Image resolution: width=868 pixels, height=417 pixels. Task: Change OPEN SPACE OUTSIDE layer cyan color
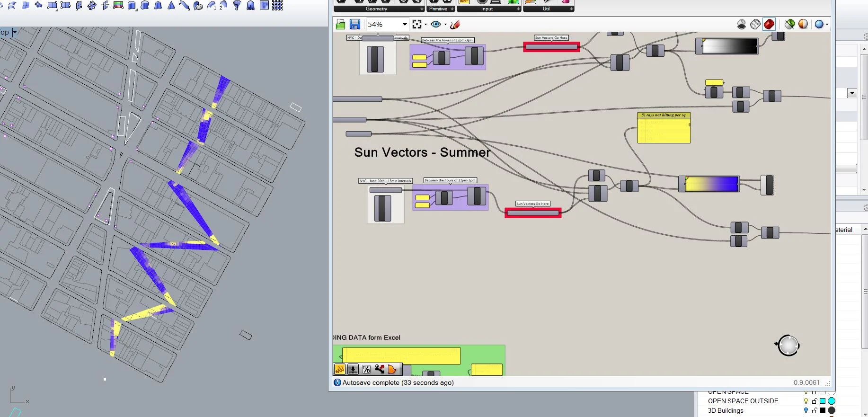click(x=823, y=401)
